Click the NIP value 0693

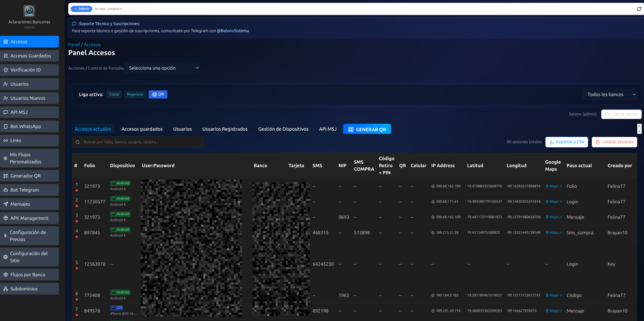click(x=344, y=217)
